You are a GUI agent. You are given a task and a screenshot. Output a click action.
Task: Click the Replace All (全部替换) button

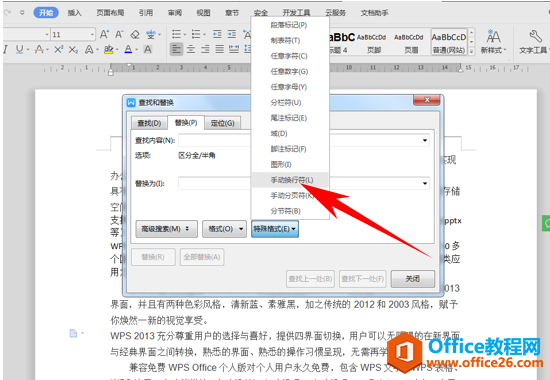pyautogui.click(x=202, y=257)
